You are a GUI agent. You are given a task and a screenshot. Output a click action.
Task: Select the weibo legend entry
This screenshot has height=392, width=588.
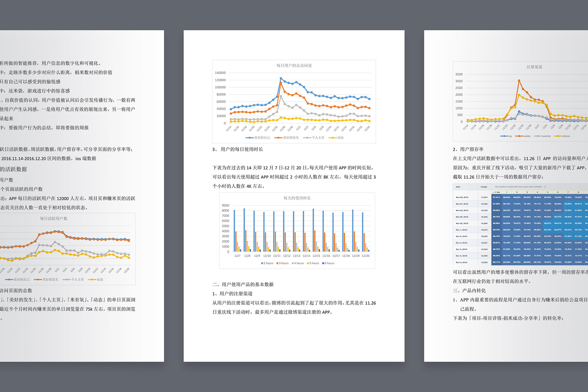523,136
